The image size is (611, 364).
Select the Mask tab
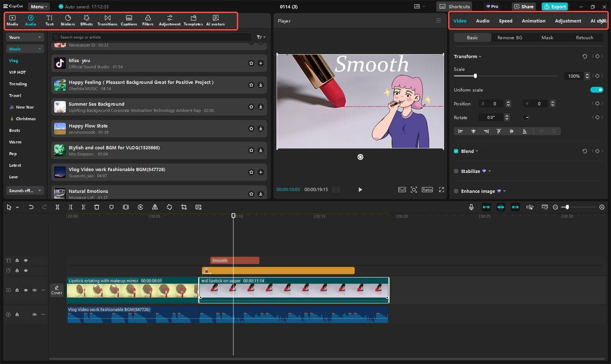(x=547, y=38)
